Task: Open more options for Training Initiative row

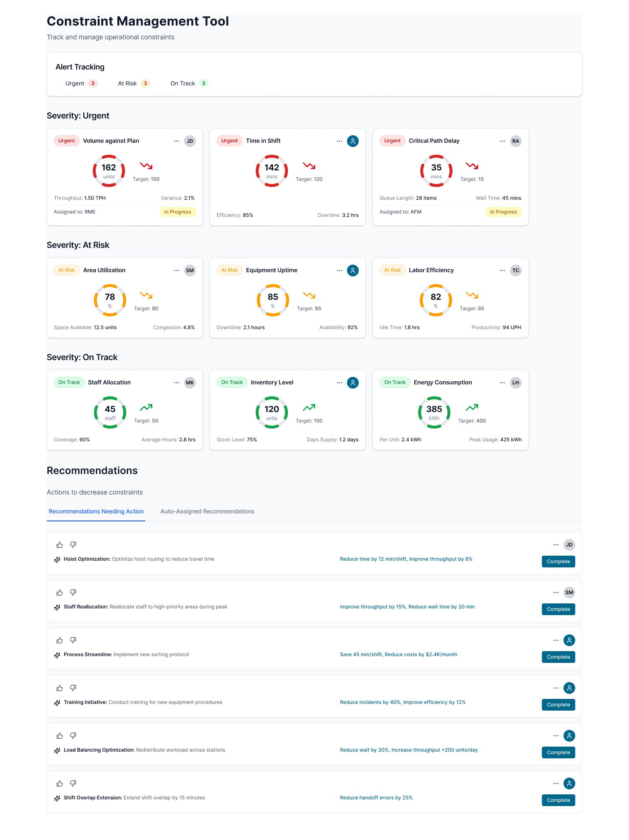Action: (x=556, y=688)
